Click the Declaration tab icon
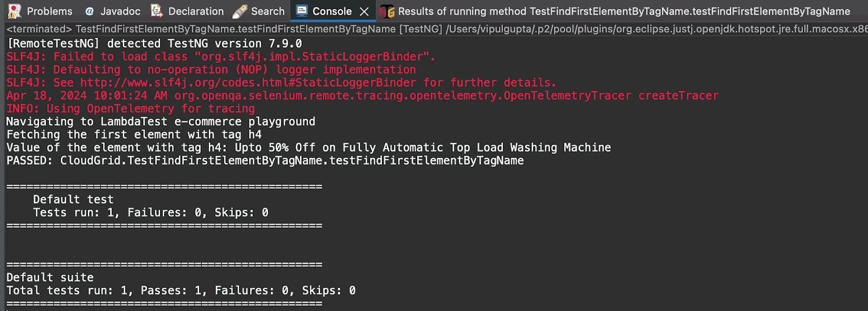This screenshot has width=868, height=311. (157, 11)
